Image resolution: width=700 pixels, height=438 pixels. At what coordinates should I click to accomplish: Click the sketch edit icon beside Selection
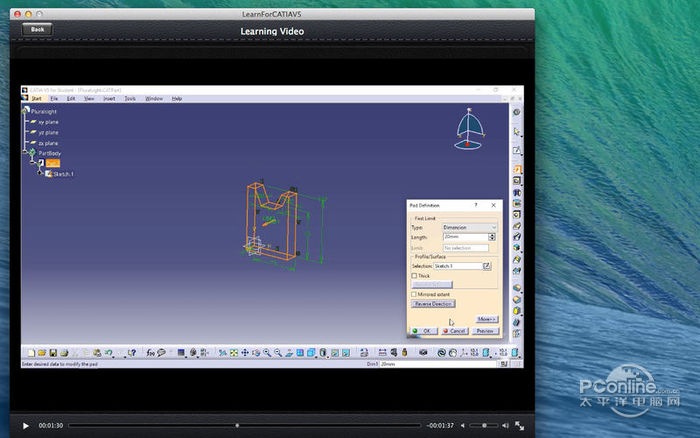click(487, 266)
